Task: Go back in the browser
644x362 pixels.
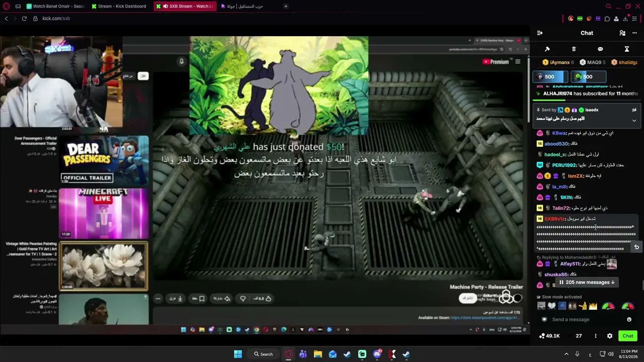Action: tap(7, 19)
